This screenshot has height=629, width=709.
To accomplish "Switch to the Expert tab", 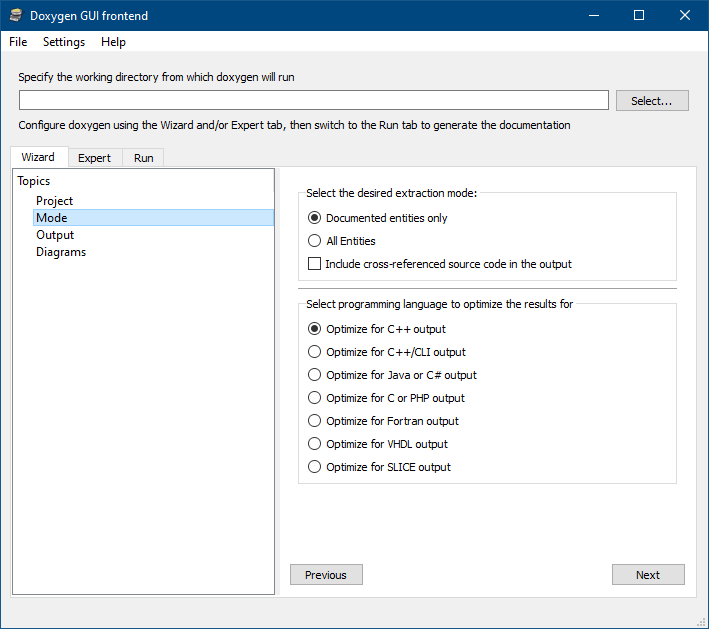I will (x=94, y=158).
